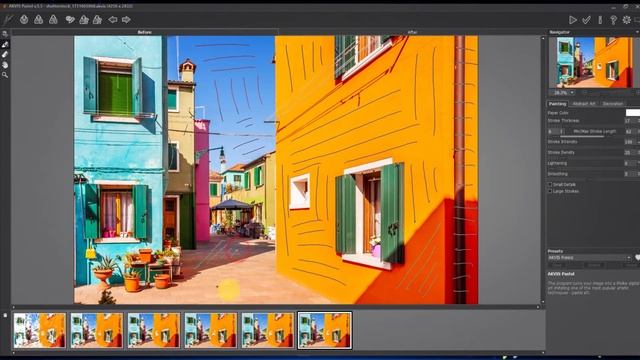
Task: Click the pin icon left of timeline thumbnails
Action: click(x=5, y=315)
